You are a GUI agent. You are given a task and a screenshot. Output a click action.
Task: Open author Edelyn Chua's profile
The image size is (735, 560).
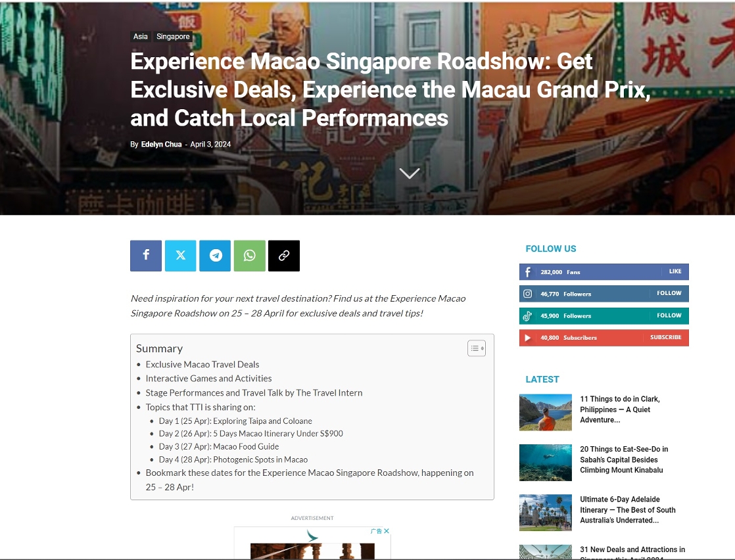click(161, 145)
